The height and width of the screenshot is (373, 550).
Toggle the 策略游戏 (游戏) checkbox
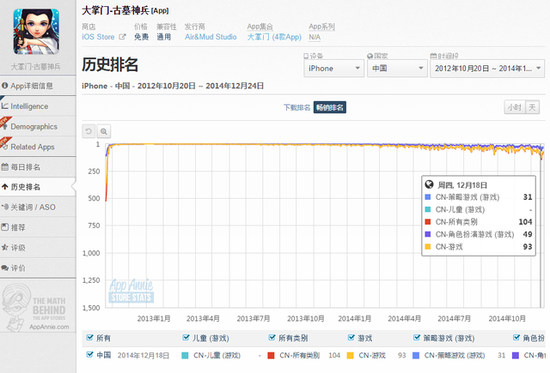coord(417,338)
